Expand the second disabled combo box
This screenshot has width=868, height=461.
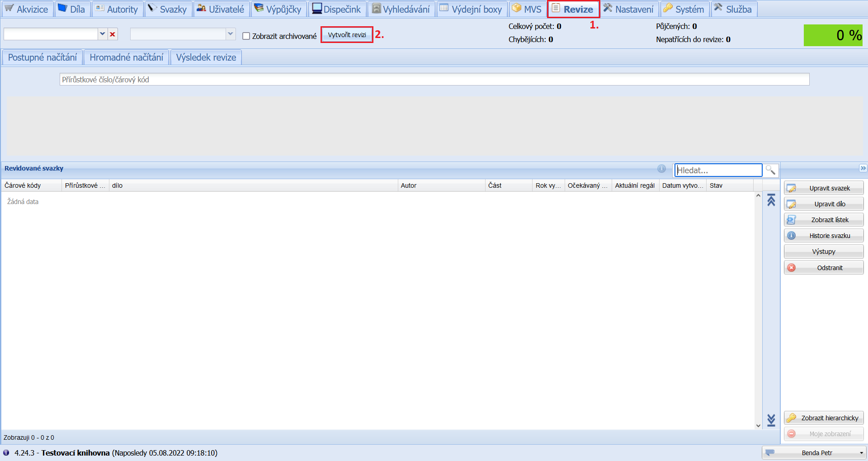coord(231,34)
